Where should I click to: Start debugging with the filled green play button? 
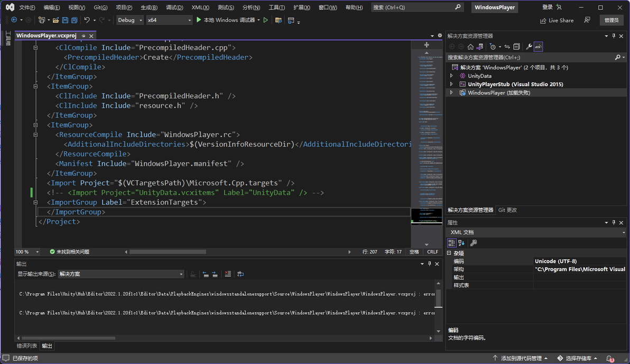click(199, 20)
